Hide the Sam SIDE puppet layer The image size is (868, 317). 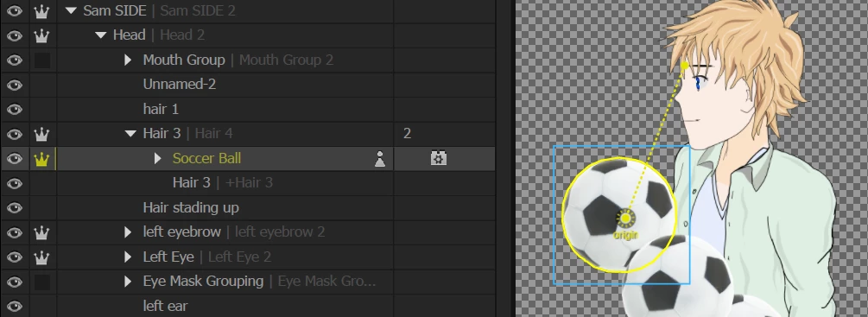(14, 10)
